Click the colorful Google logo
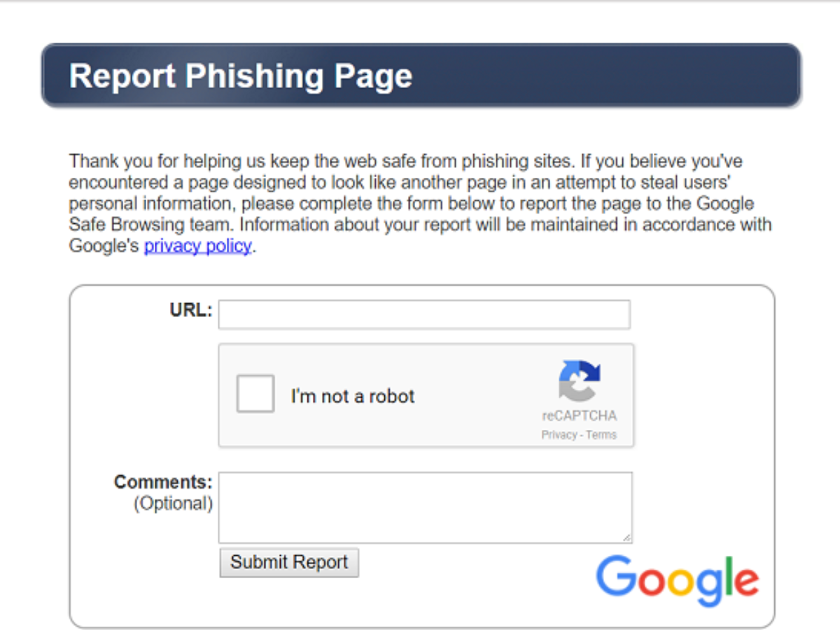Image resolution: width=840 pixels, height=630 pixels. 677,580
